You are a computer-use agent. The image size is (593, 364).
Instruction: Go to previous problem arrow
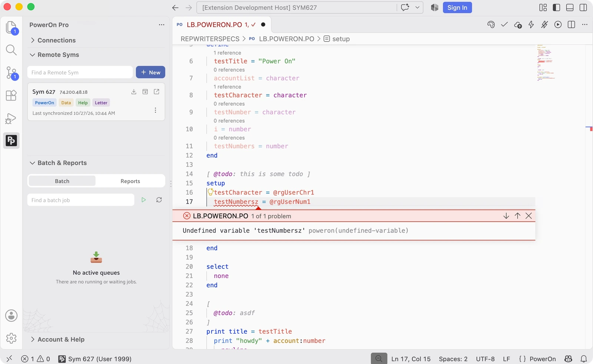click(517, 216)
